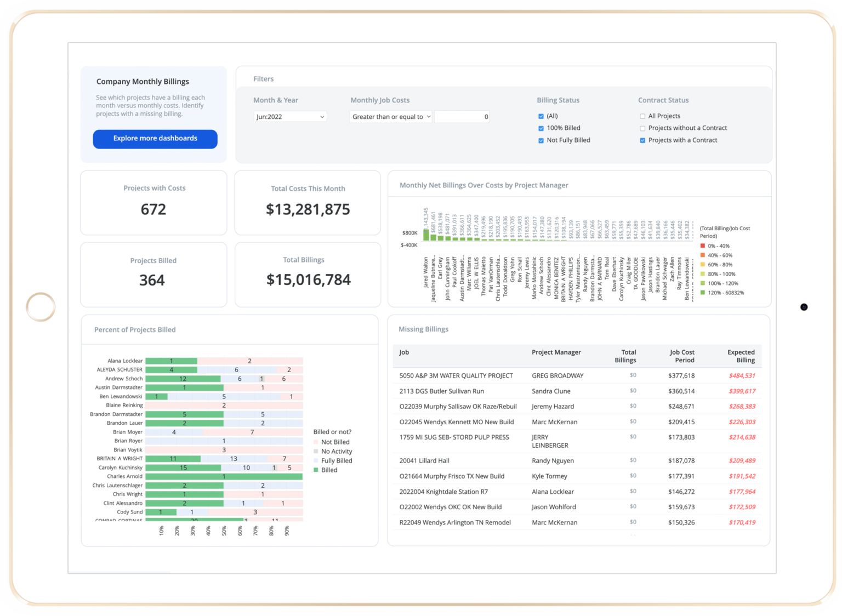Click the Explore more dashboards button

pyautogui.click(x=155, y=139)
